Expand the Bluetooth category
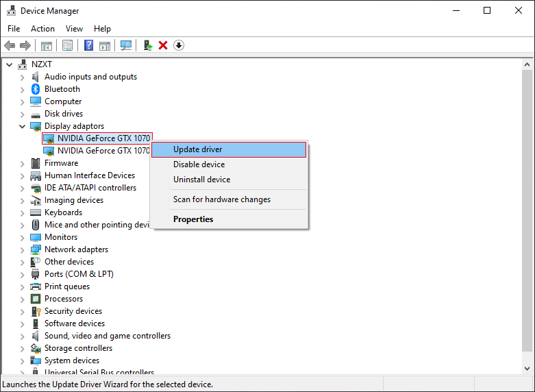 point(22,90)
